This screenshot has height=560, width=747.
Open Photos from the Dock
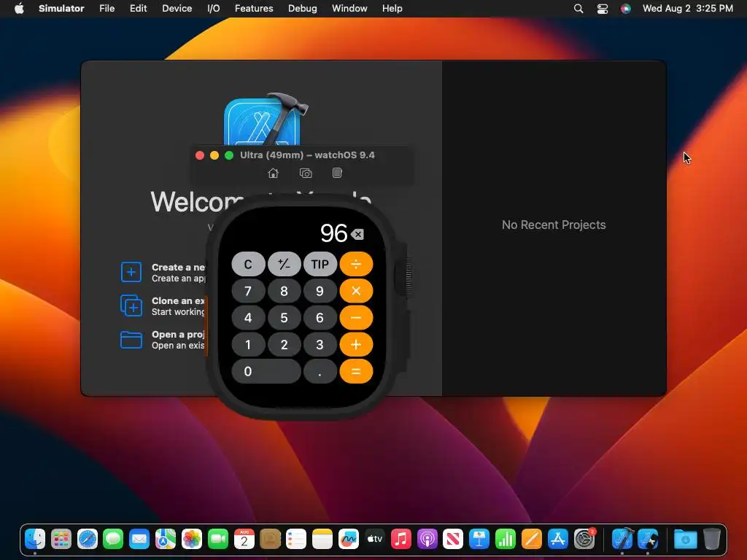coord(192,539)
